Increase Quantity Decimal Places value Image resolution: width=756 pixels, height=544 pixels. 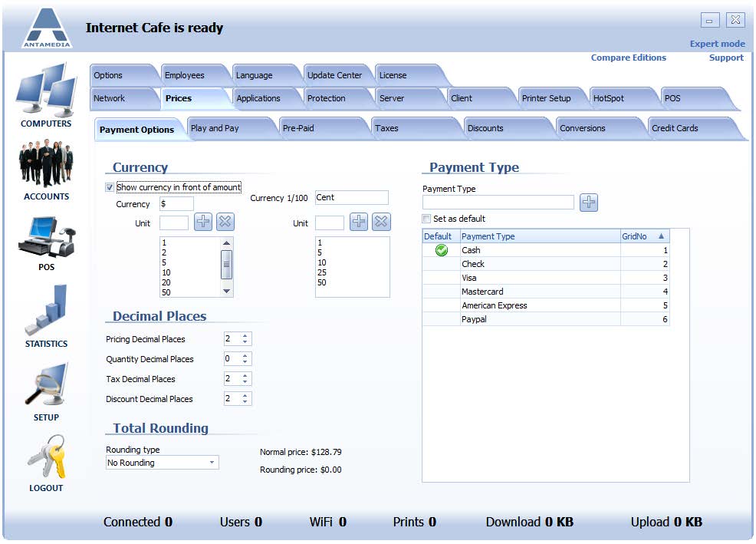(245, 356)
